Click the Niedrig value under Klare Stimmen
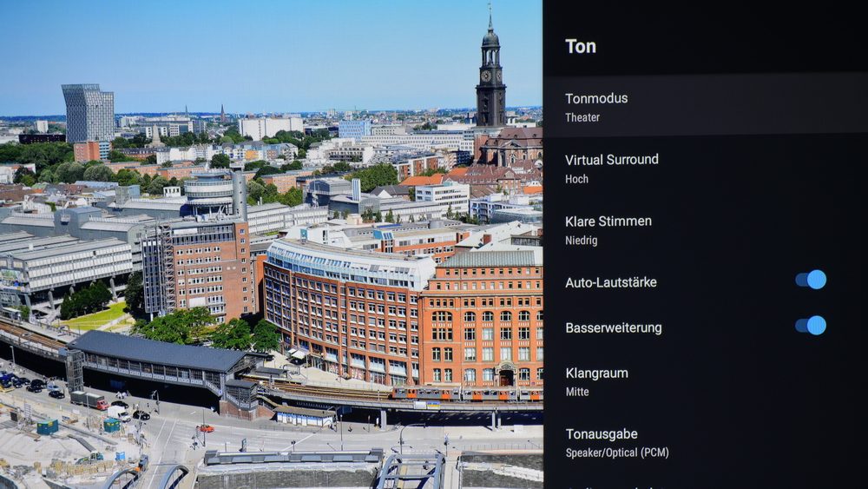The height and width of the screenshot is (489, 868). [581, 241]
